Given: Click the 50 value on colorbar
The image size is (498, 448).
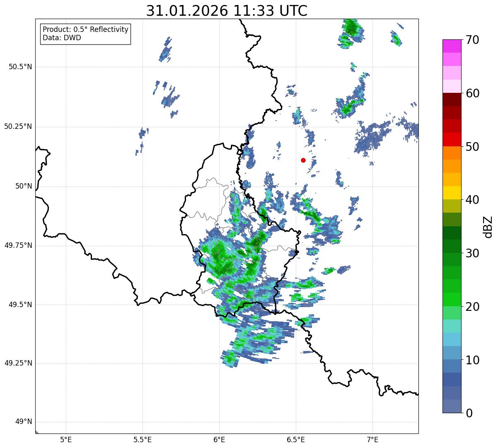Looking at the screenshot, I should click(x=474, y=147).
